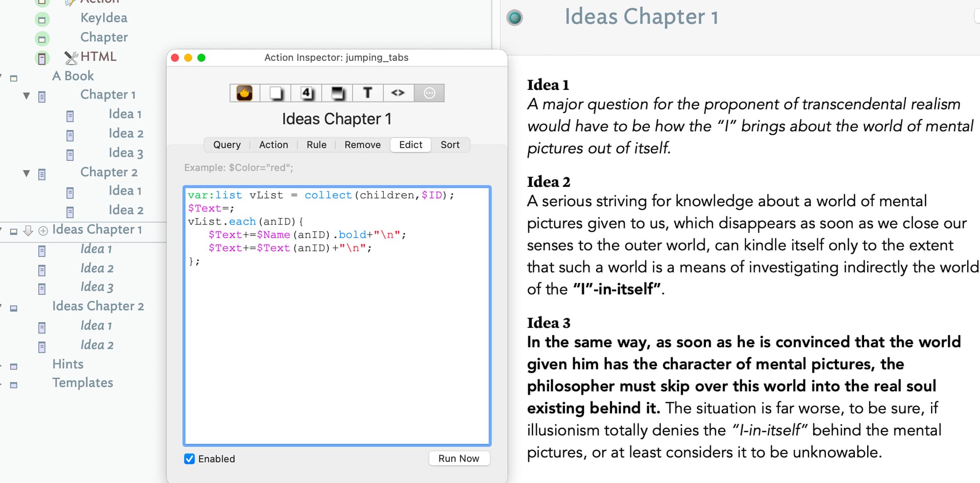Collapse the Chapter 2 disclosure triangle
Viewport: 980px width, 483px height.
click(27, 173)
